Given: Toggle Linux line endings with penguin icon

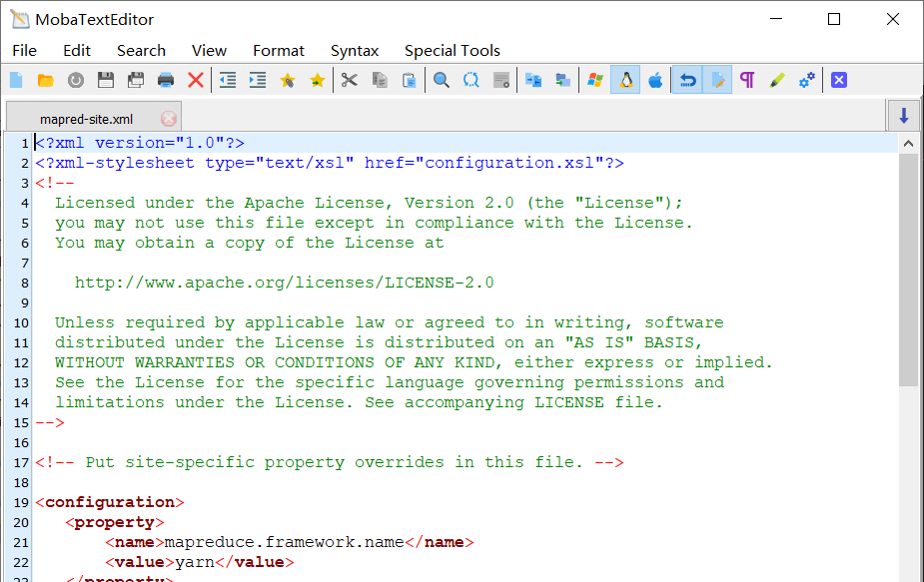Looking at the screenshot, I should pyautogui.click(x=625, y=80).
